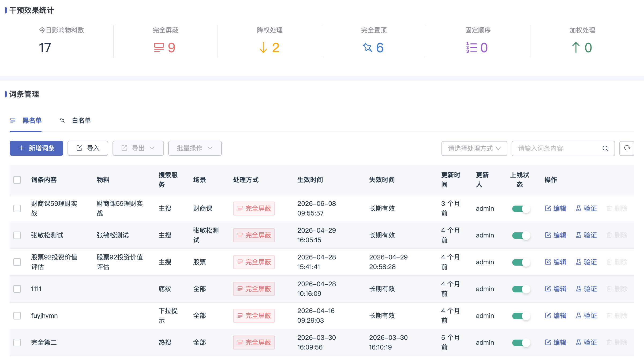Click the 生效时间 column header
This screenshot has height=357, width=644.
click(x=310, y=180)
